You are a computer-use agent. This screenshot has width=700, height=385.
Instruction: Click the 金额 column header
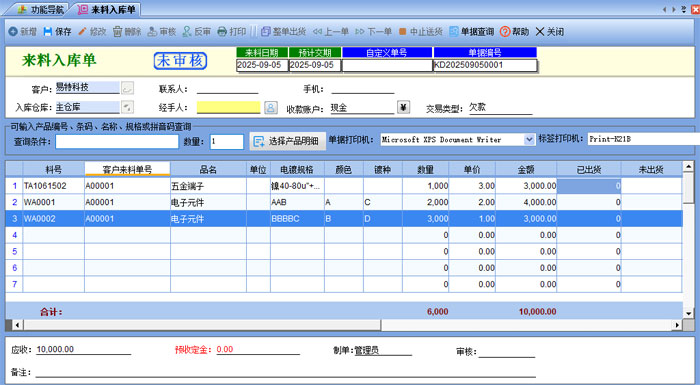point(526,169)
